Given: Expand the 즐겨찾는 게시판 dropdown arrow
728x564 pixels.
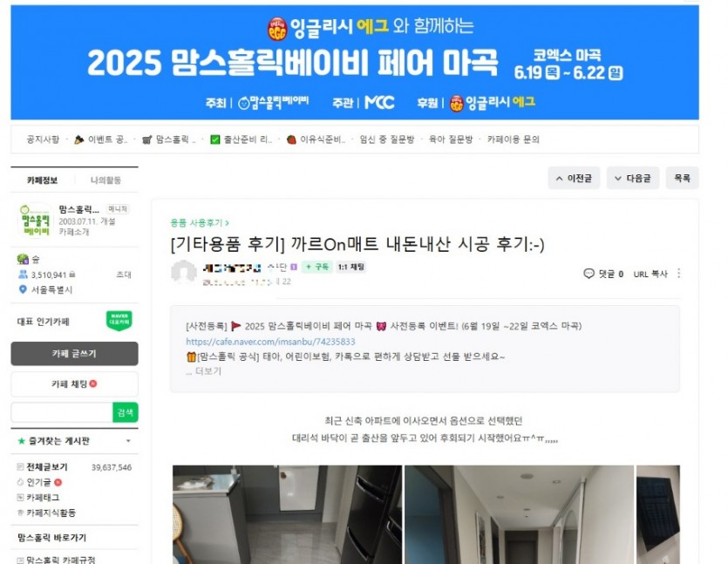Looking at the screenshot, I should [128, 441].
